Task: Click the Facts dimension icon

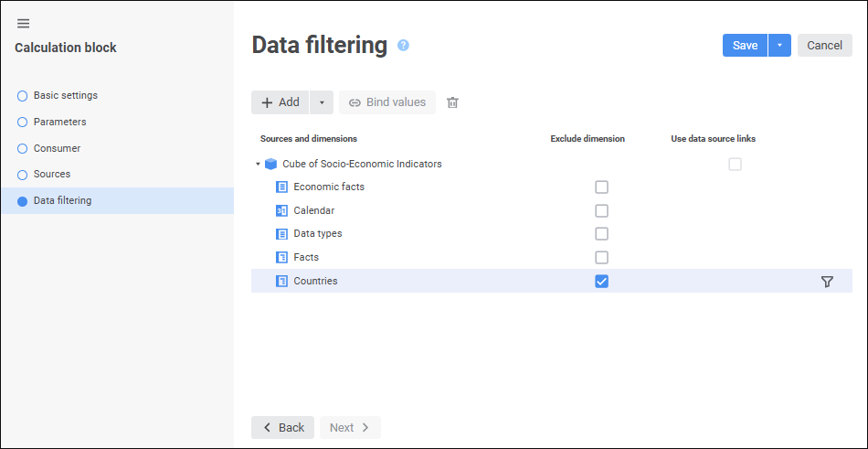Action: click(x=281, y=258)
